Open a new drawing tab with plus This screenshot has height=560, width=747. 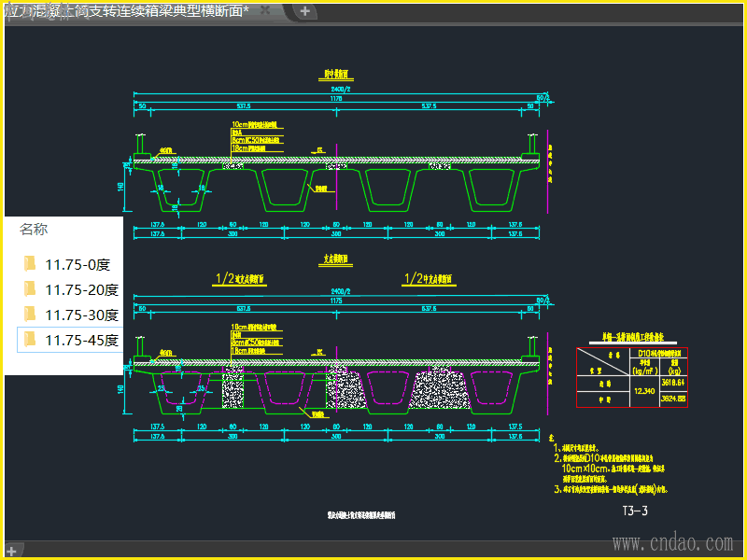(x=305, y=11)
